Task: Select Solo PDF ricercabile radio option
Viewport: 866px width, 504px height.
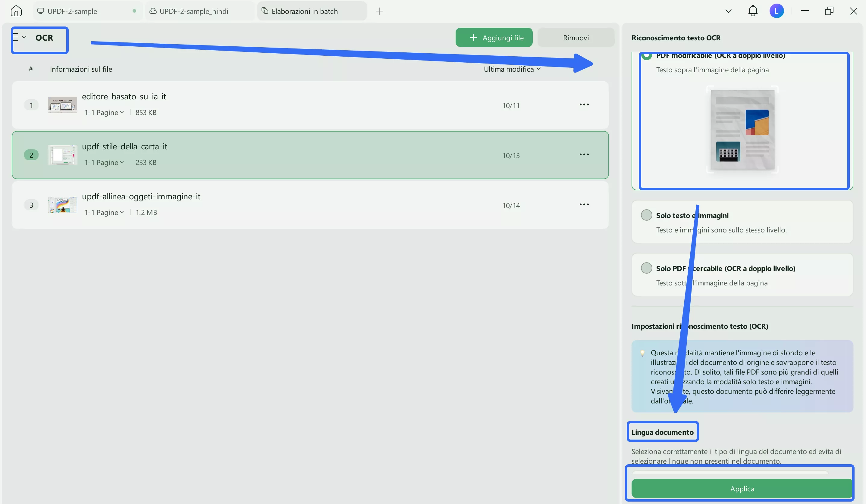Action: pos(646,268)
